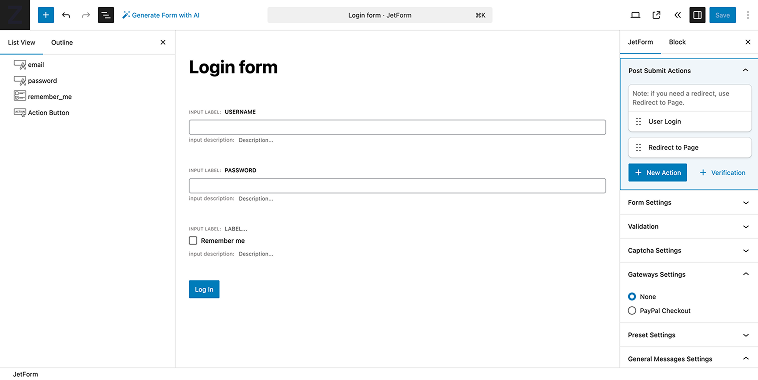Click the Verification link
758x380 pixels.
click(x=722, y=173)
